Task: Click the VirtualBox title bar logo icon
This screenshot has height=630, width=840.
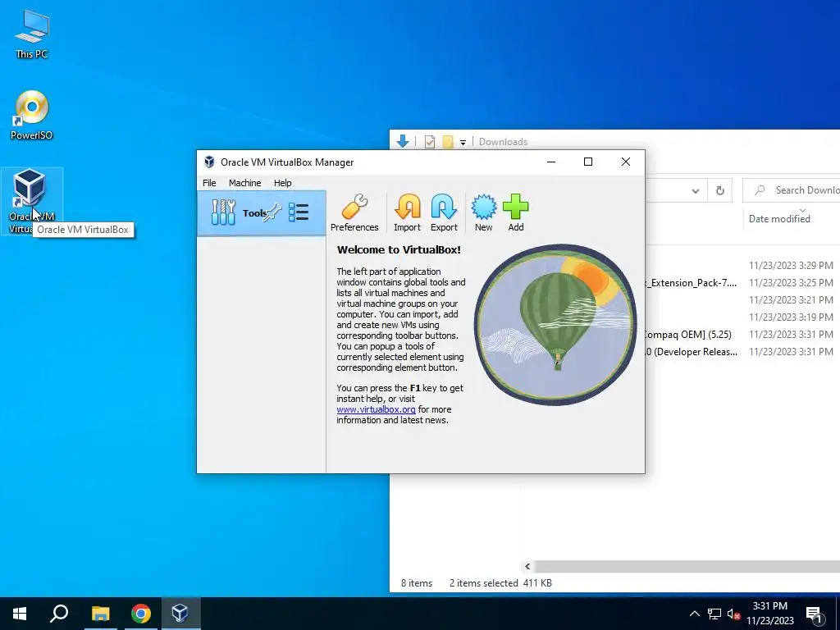Action: [209, 162]
